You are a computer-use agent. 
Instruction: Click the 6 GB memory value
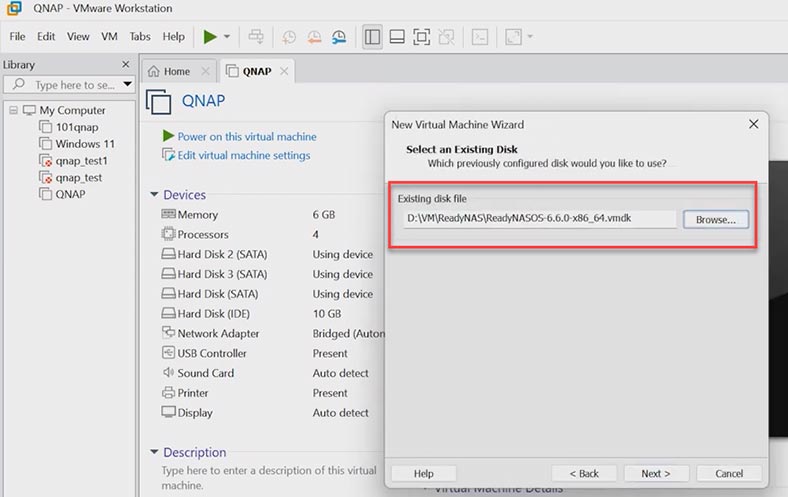click(324, 215)
